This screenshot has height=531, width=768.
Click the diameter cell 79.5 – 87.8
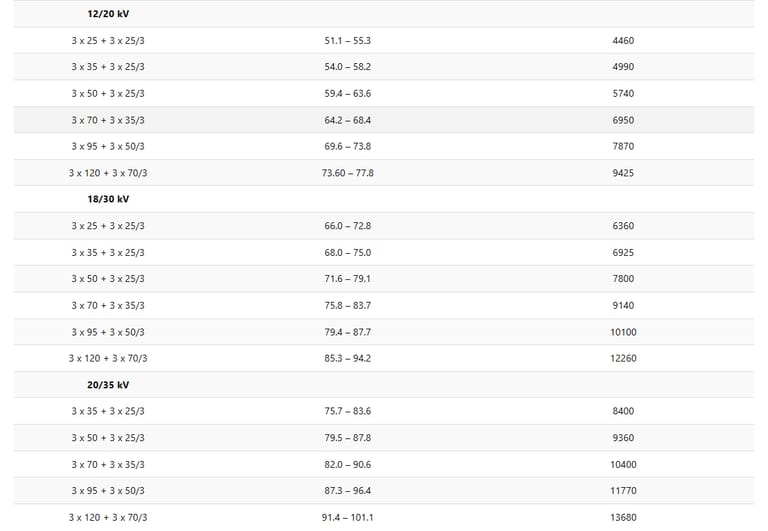point(348,438)
